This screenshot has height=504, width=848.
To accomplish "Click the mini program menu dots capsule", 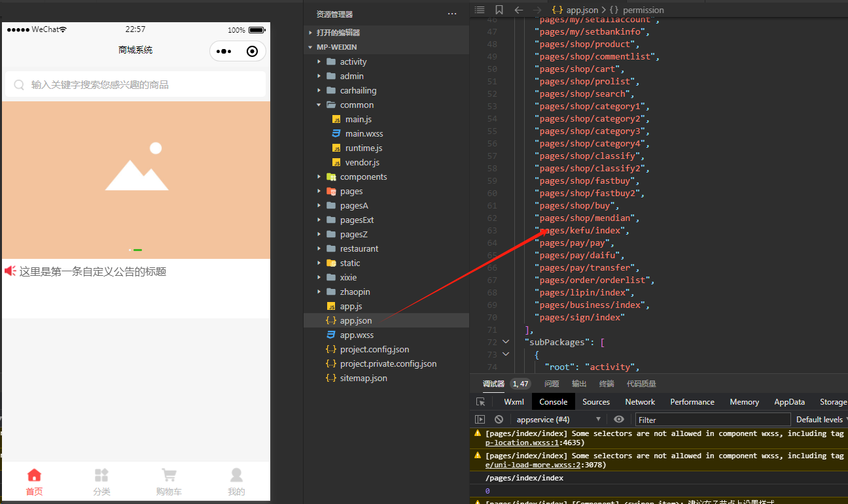I will coord(224,52).
